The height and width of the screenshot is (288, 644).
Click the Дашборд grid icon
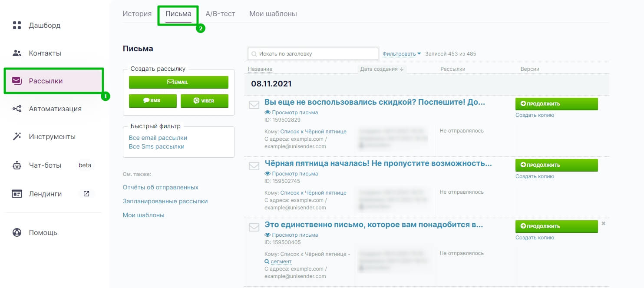pyautogui.click(x=17, y=25)
